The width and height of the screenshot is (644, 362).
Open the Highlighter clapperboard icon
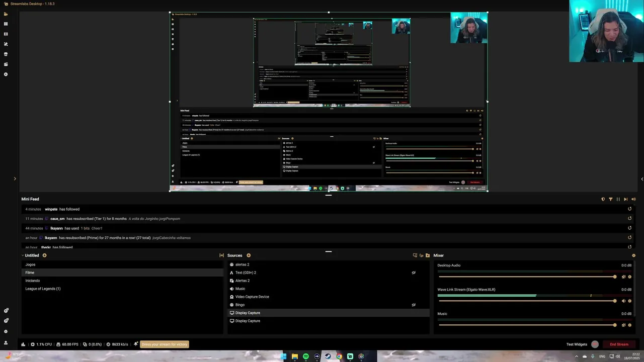(6, 64)
